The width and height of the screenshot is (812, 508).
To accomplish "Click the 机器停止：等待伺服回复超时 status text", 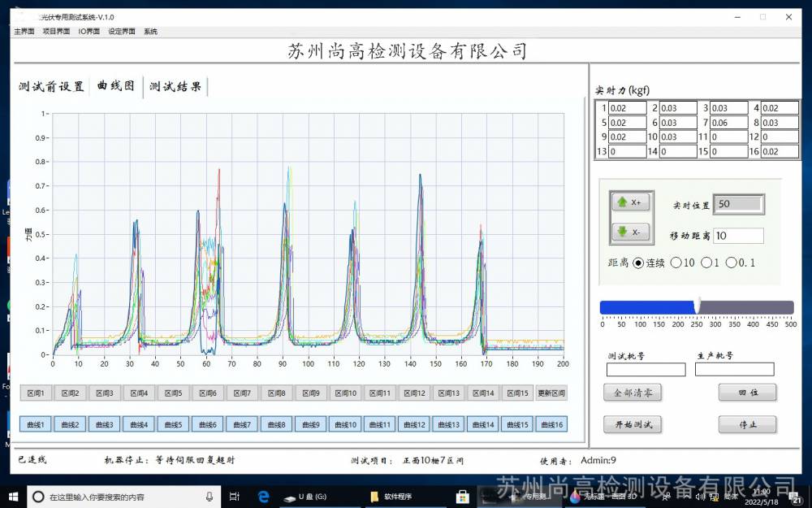I will coord(170,460).
